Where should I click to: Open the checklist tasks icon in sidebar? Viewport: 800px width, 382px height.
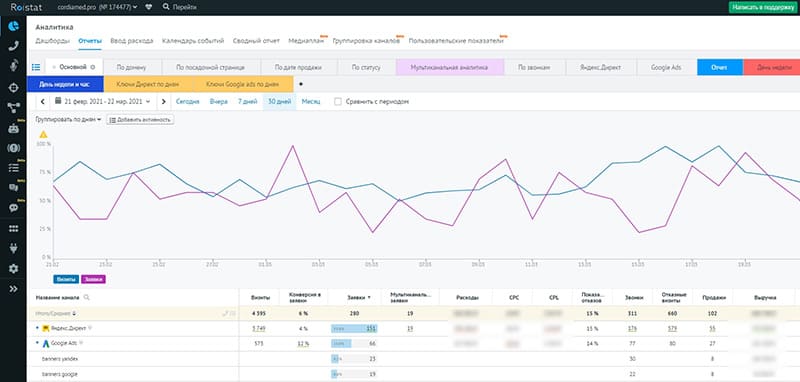[x=13, y=167]
